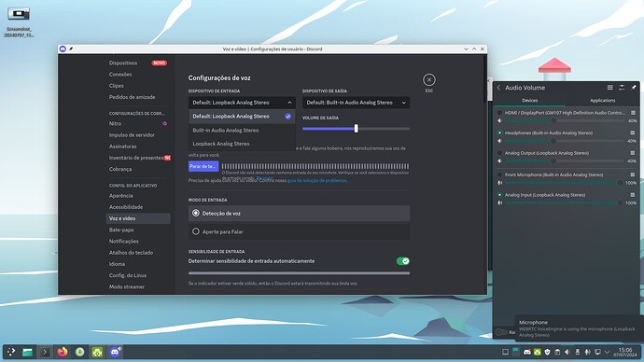Screen dimensions: 644x362
Task: Mute the Headphones output speaker icon
Action: pos(500,141)
